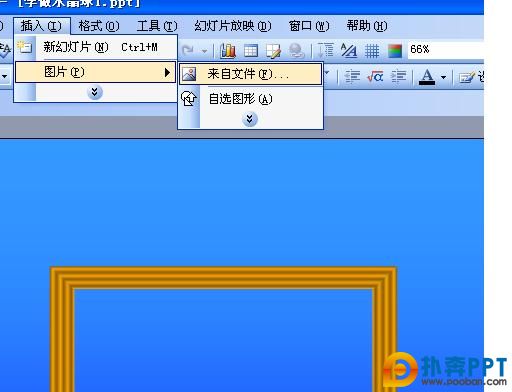Image resolution: width=512 pixels, height=392 pixels.
Task: Open the 幻灯片放映 (Slide Show) menu
Action: (x=233, y=26)
